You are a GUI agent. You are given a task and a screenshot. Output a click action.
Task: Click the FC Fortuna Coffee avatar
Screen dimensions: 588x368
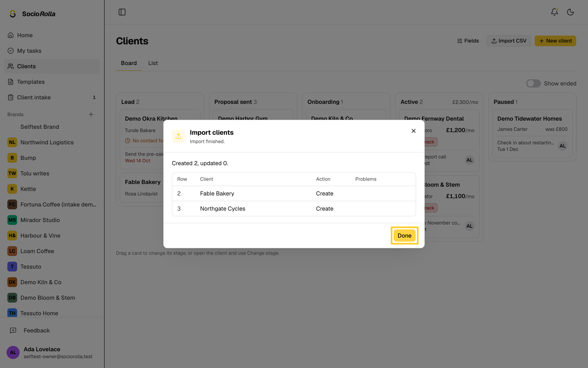[12, 204]
